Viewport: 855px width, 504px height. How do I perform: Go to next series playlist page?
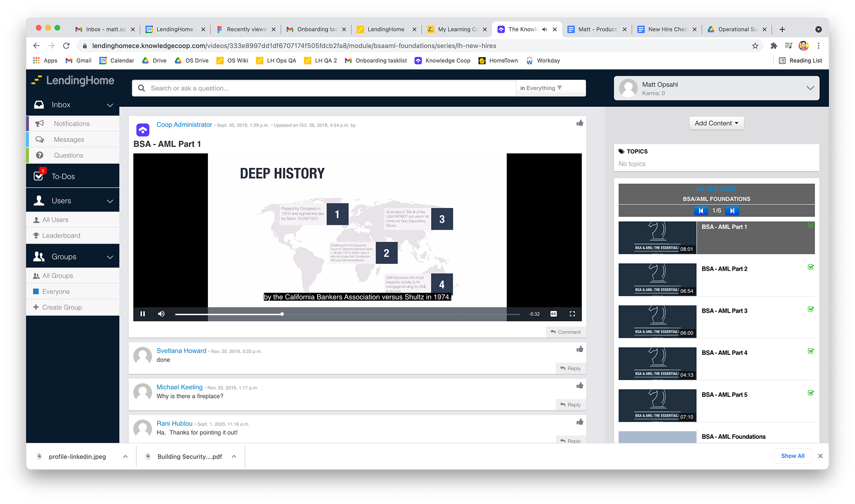(732, 211)
